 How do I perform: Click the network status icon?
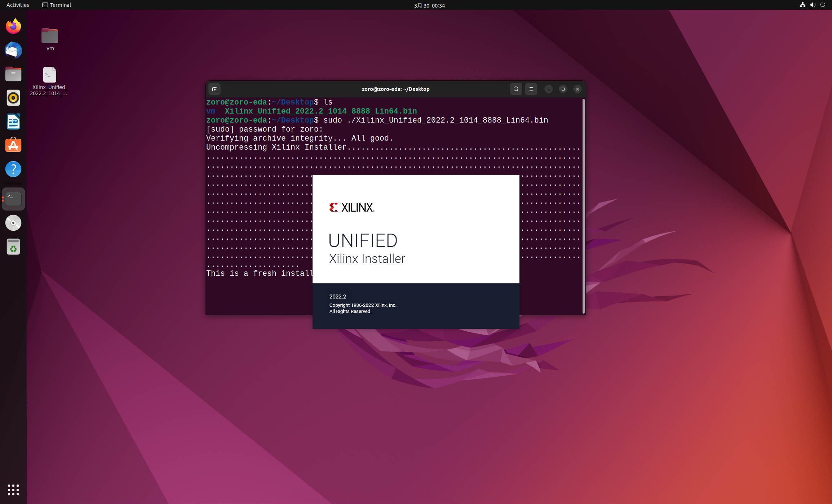click(802, 5)
